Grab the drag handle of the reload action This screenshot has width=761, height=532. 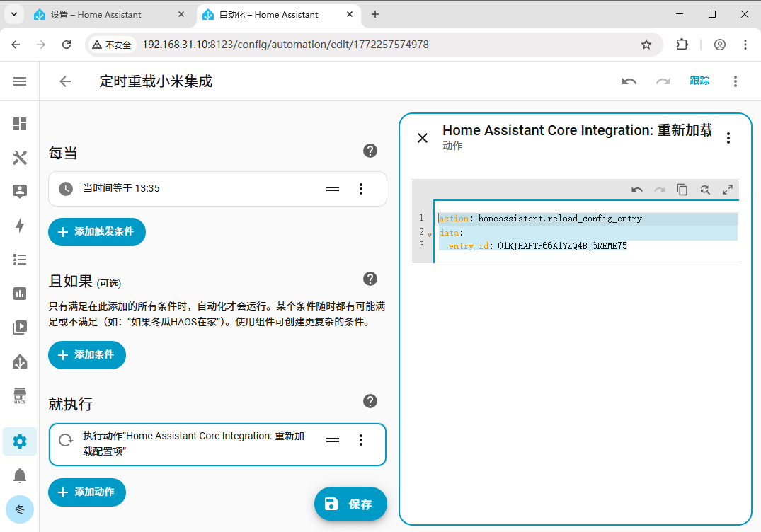[333, 440]
